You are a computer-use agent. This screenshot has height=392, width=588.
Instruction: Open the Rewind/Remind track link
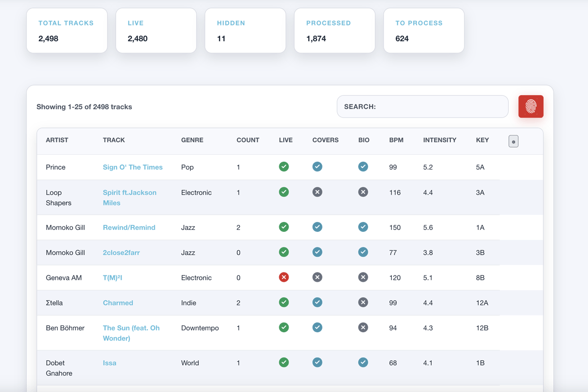(x=129, y=227)
